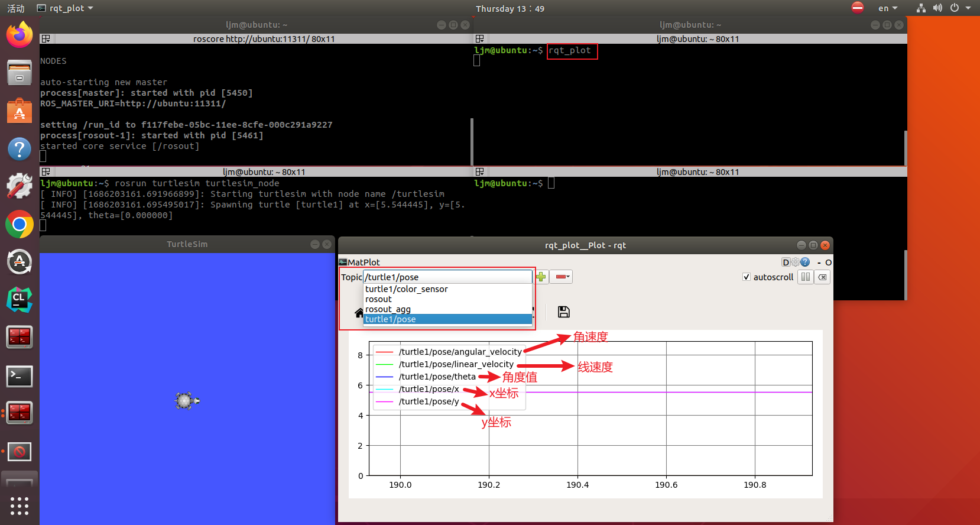Toggle the autoscroll checkbox
980x525 pixels.
pyautogui.click(x=747, y=277)
